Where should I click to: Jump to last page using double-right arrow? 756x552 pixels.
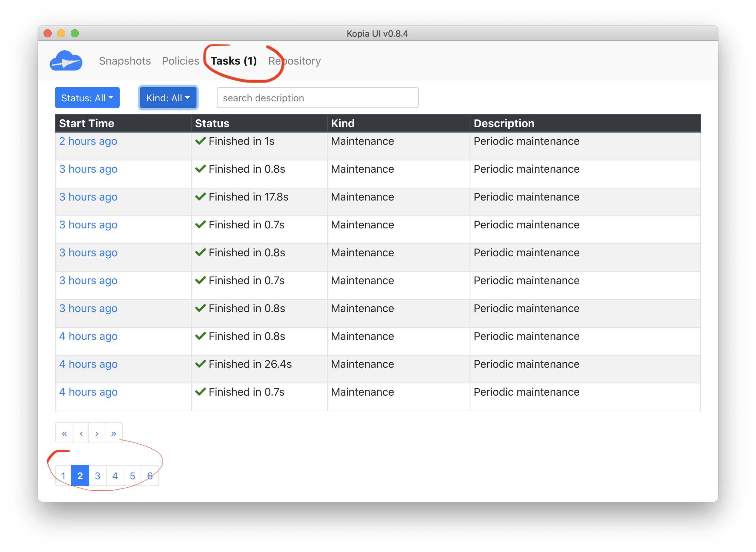click(114, 433)
